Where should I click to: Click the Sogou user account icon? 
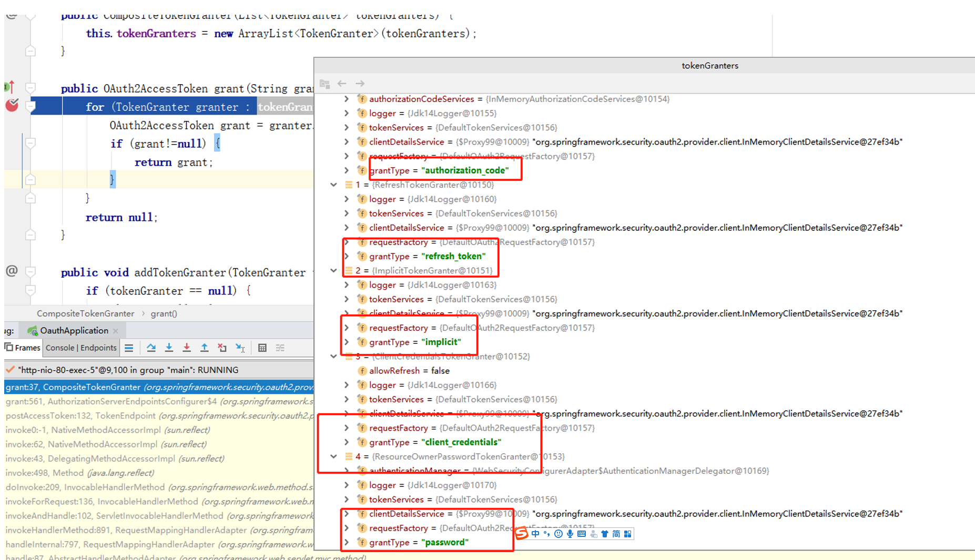pyautogui.click(x=594, y=534)
